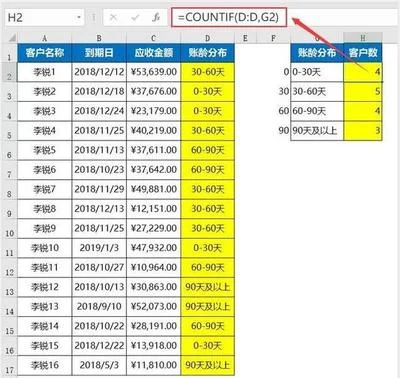Select 90天及以上 cell in 李锐12 row
400x378 pixels.
coord(208,287)
